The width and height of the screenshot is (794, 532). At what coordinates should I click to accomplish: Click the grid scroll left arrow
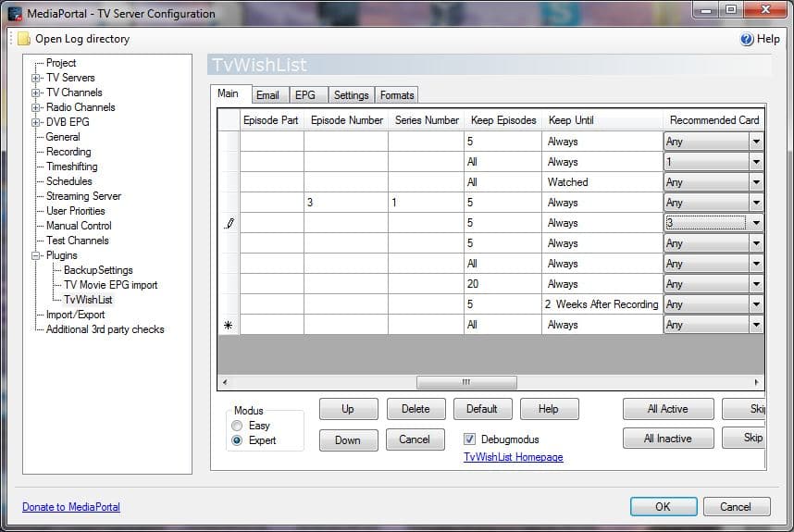click(225, 382)
